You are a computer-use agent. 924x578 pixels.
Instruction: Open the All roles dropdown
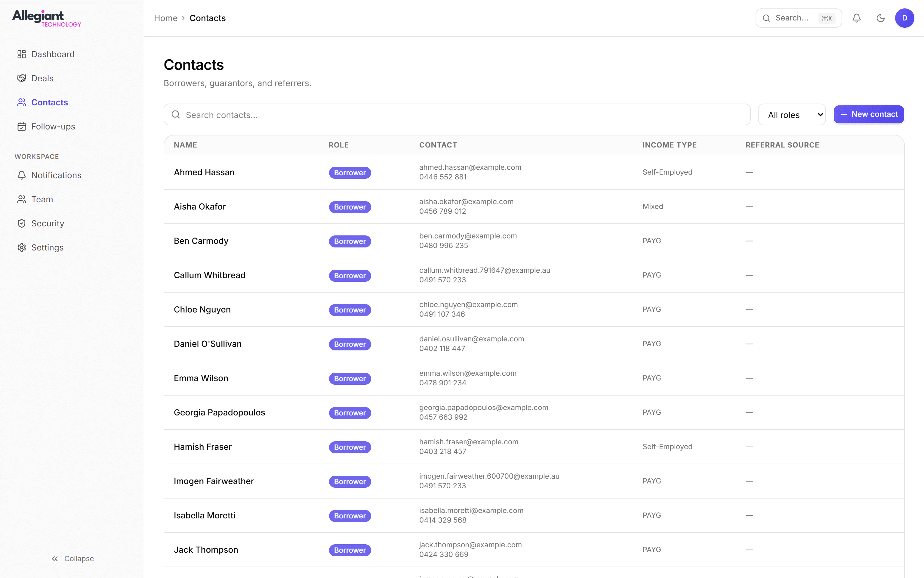(792, 115)
